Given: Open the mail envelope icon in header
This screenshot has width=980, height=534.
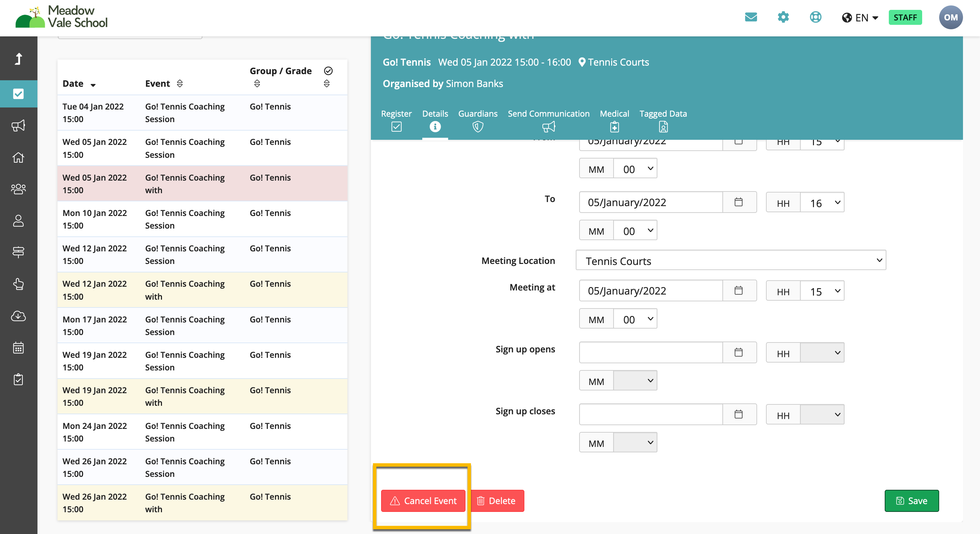Looking at the screenshot, I should coord(751,17).
